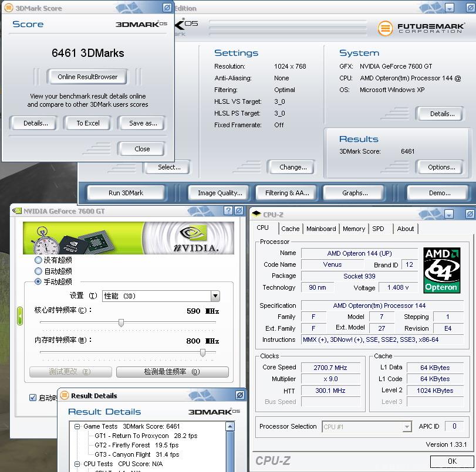Collapse the CPU Tests tree node

(77, 464)
